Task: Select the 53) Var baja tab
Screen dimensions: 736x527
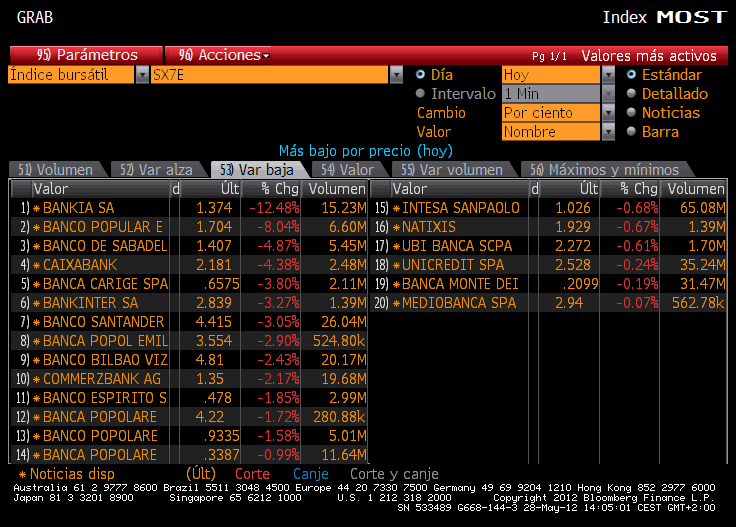Action: 258,169
